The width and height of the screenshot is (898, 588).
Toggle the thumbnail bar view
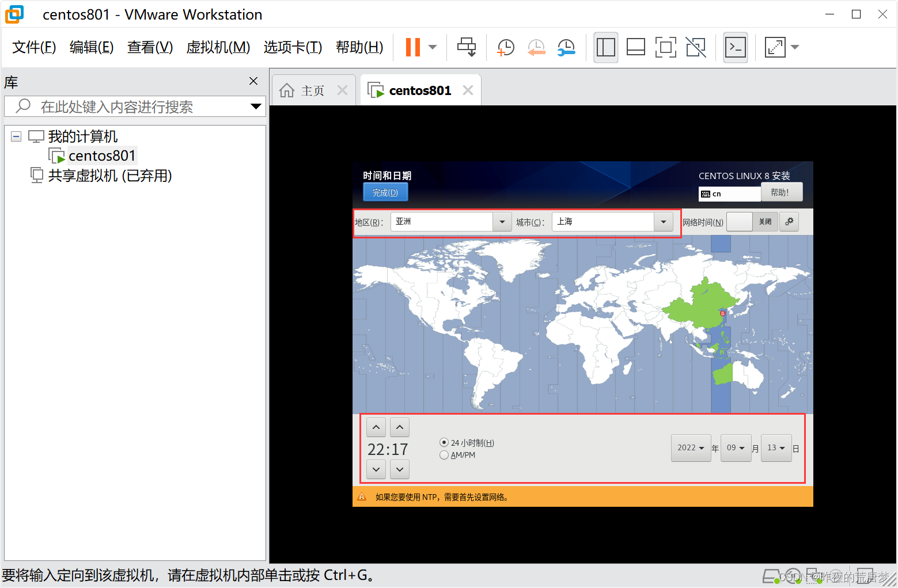point(635,47)
